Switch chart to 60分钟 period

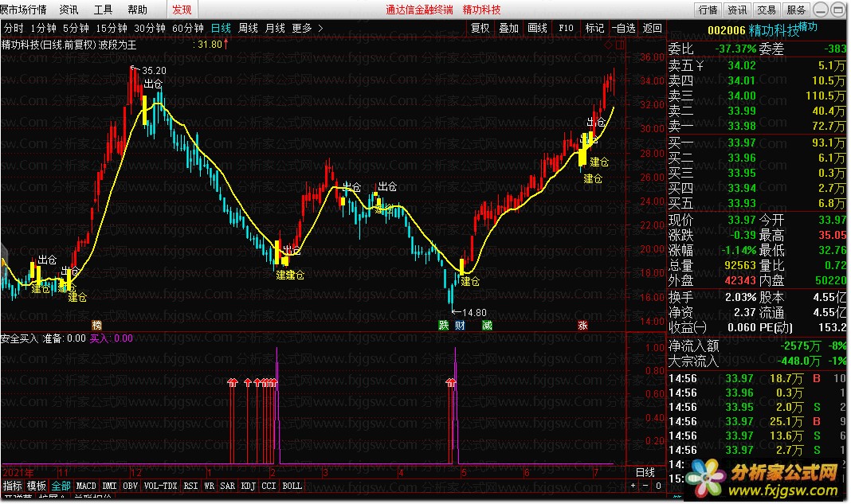point(188,28)
